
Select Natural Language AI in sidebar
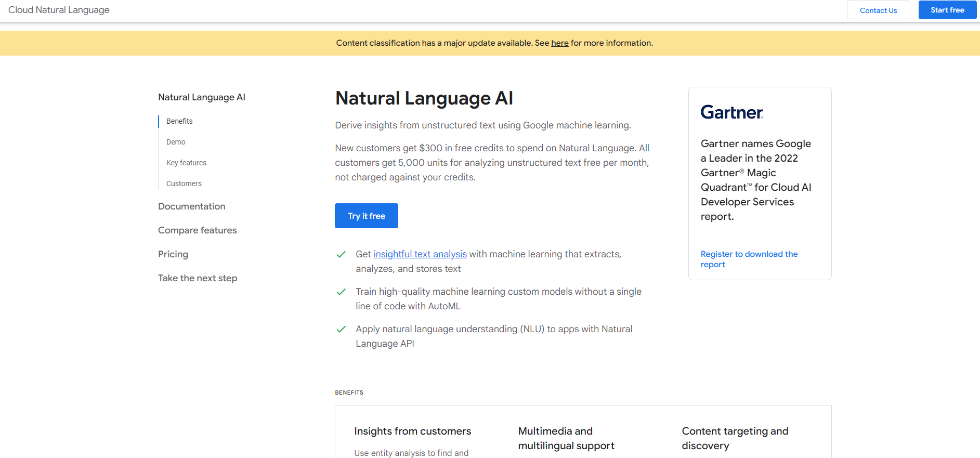click(202, 97)
